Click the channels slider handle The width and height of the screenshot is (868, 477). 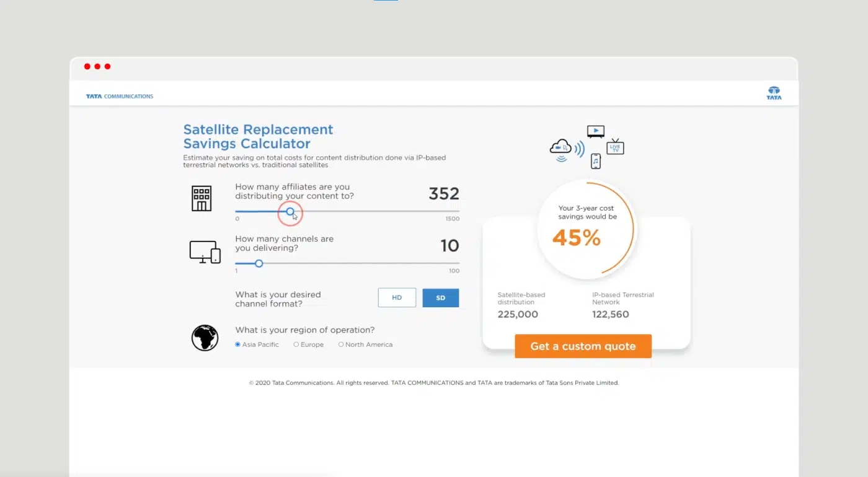[x=259, y=263]
